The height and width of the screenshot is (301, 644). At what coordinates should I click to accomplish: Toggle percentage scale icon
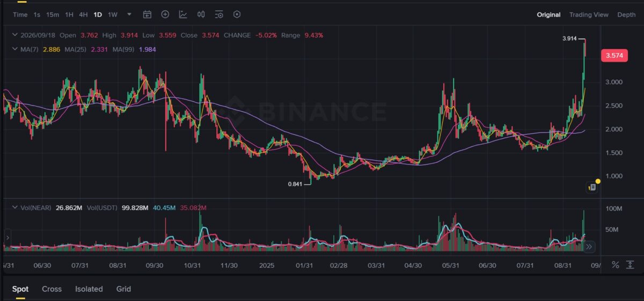pyautogui.click(x=616, y=264)
